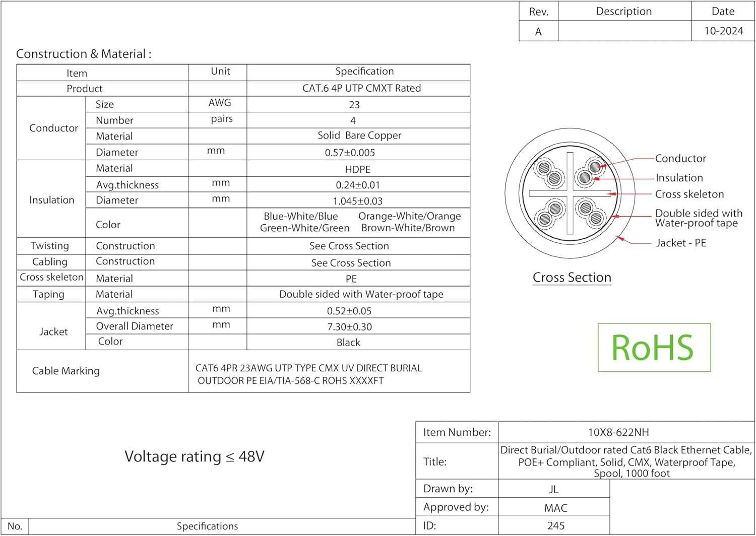Click the 'Title:' label

point(435,462)
